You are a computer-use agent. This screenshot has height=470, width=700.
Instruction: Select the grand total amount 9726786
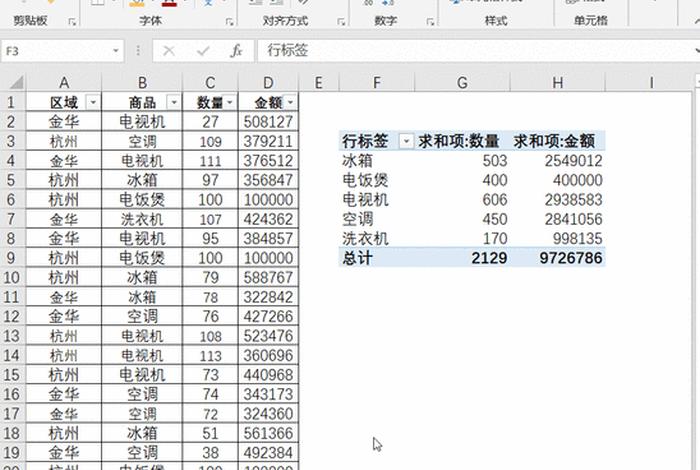click(557, 258)
